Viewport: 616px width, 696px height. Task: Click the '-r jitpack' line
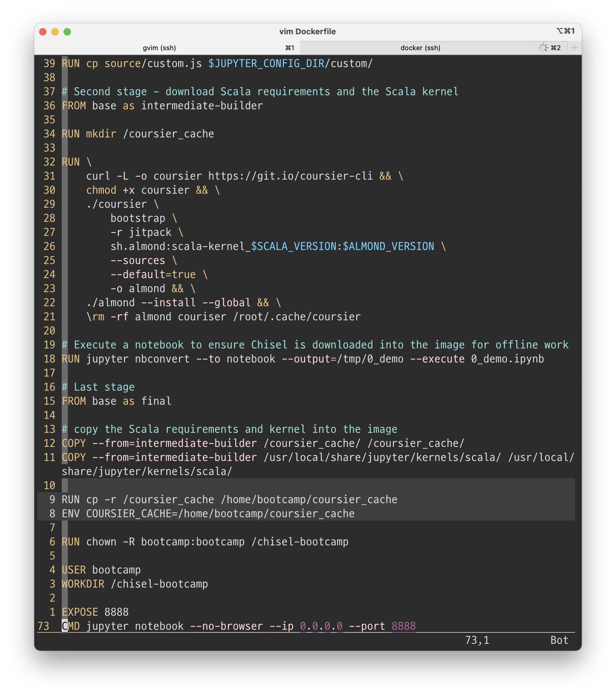[x=147, y=232]
